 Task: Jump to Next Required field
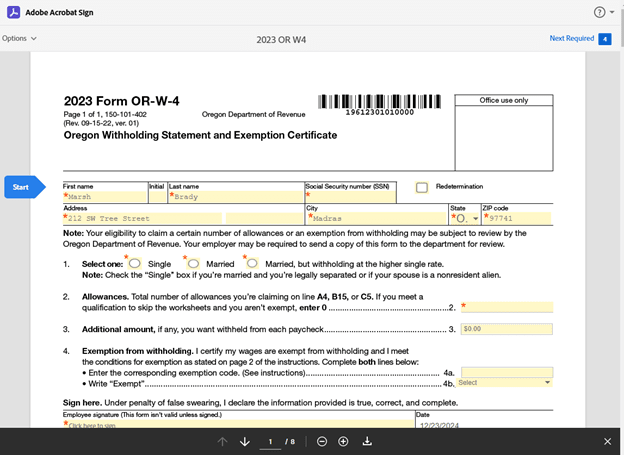[571, 38]
